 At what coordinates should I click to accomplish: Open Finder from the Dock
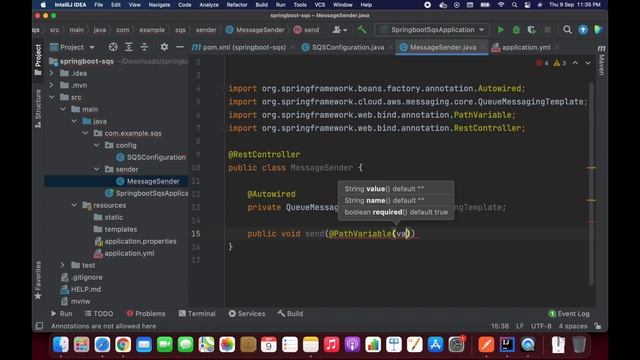pyautogui.click(x=60, y=344)
